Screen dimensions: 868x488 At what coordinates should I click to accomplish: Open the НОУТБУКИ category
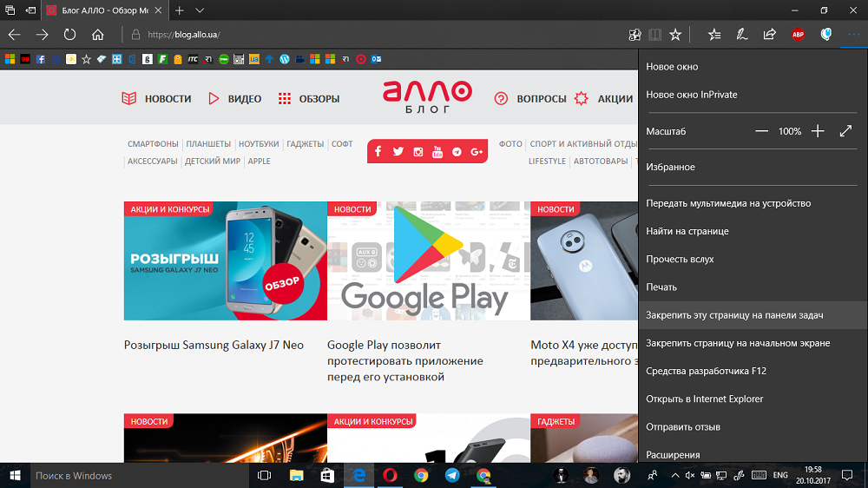coord(259,144)
